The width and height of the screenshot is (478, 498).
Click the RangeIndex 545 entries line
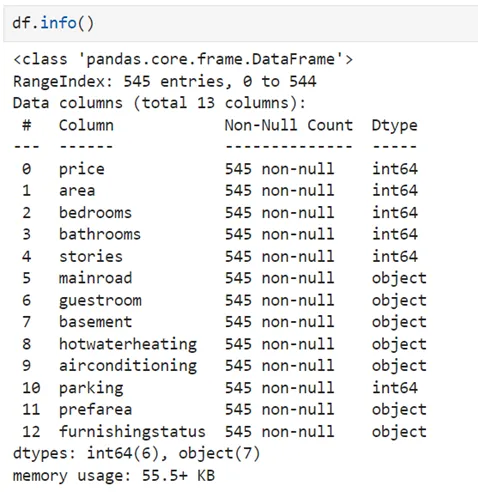(164, 82)
